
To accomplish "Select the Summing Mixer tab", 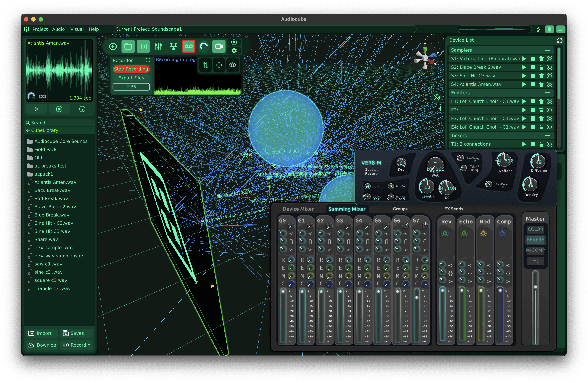I will point(347,209).
